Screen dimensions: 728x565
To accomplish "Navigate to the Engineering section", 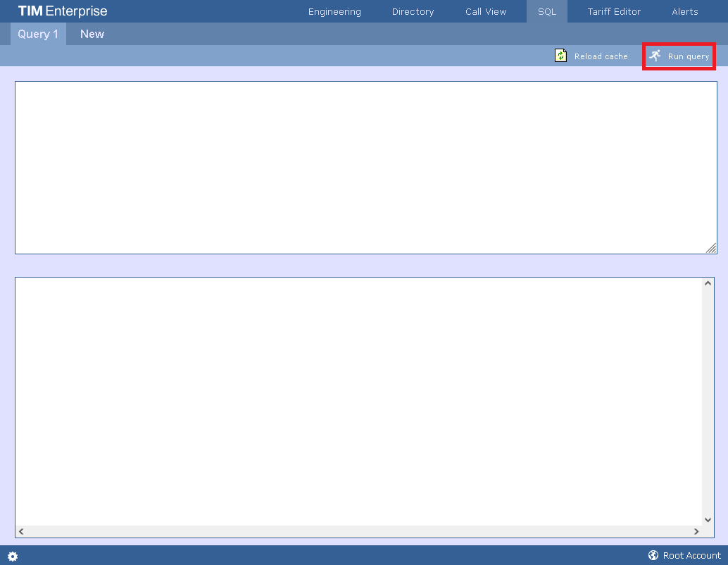I will 334,11.
